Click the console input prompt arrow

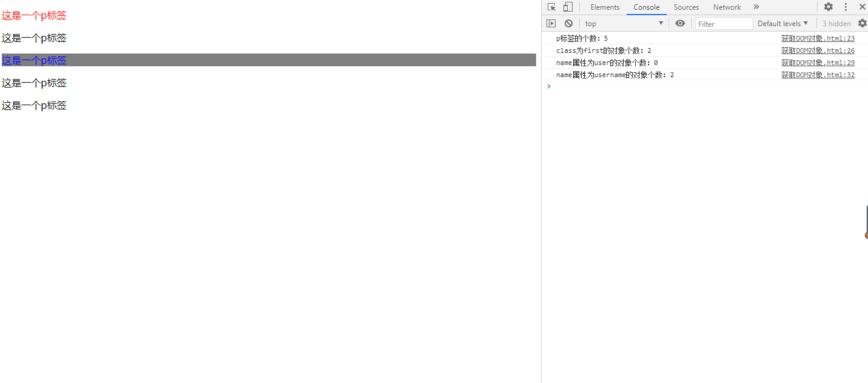(x=549, y=86)
